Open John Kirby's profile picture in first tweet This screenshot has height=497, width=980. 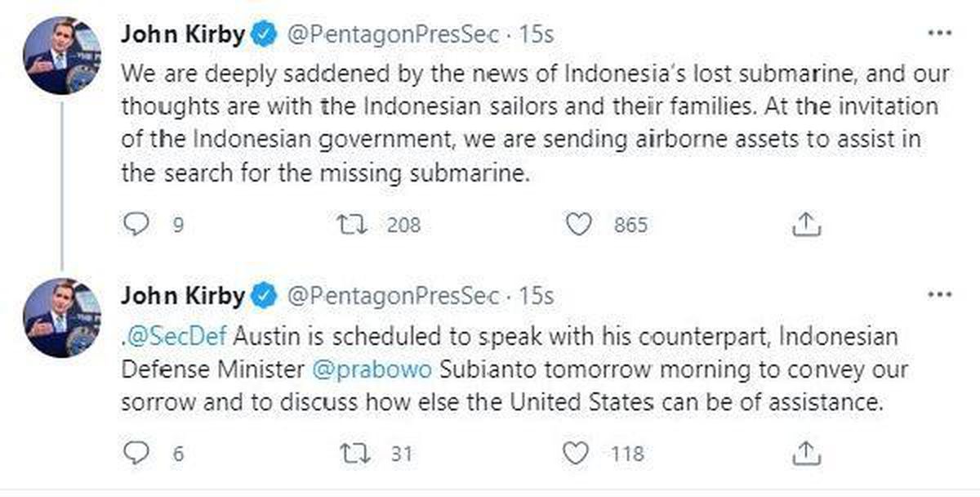pyautogui.click(x=62, y=56)
